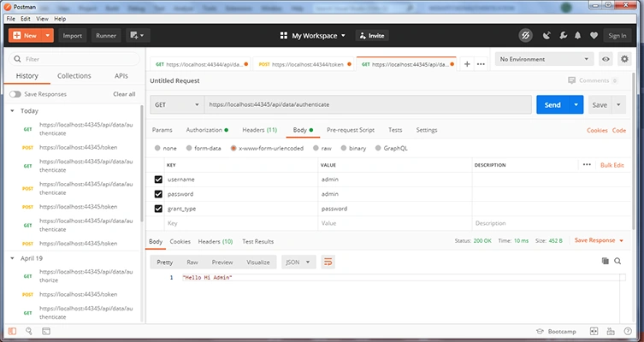
Task: Collapse the April 19 history group
Action: 12,258
